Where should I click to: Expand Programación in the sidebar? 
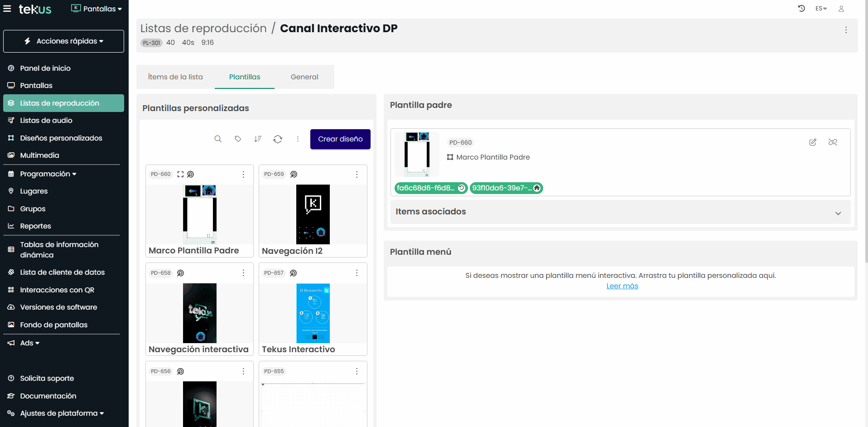48,174
